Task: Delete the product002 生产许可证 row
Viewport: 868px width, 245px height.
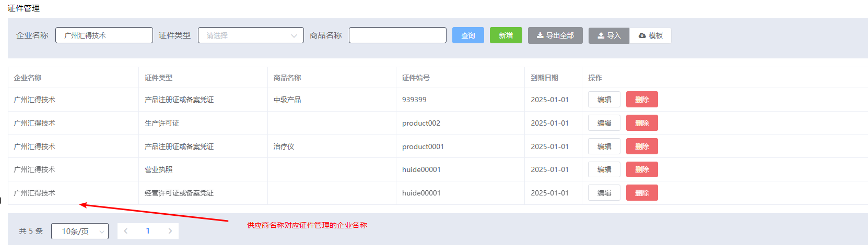Action: pyautogui.click(x=642, y=123)
